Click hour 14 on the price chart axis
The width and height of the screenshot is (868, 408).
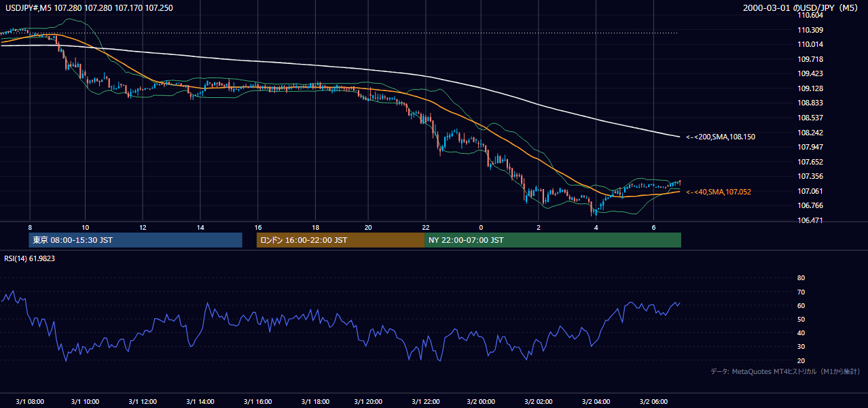point(200,227)
